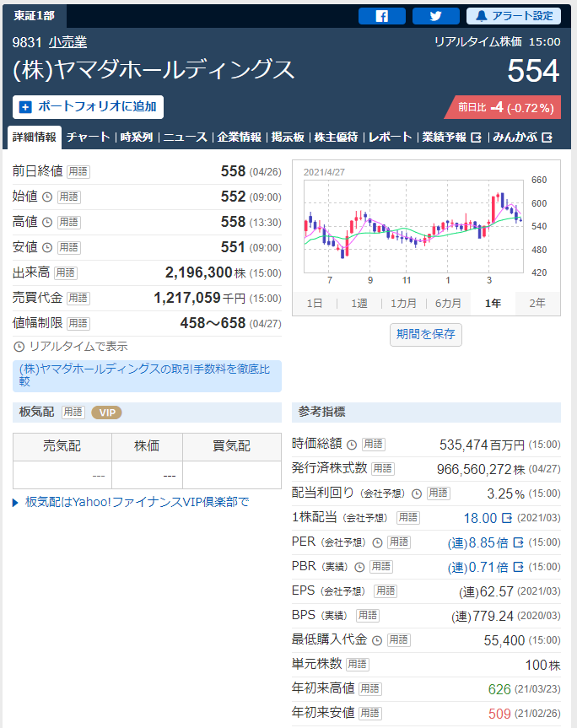Click 用語 tag beside PER

[x=399, y=542]
